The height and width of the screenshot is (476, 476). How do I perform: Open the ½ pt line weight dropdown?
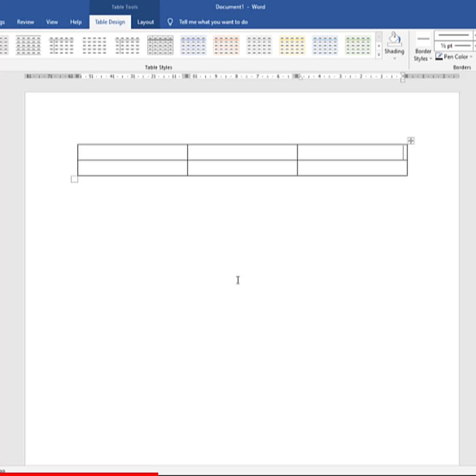453,46
